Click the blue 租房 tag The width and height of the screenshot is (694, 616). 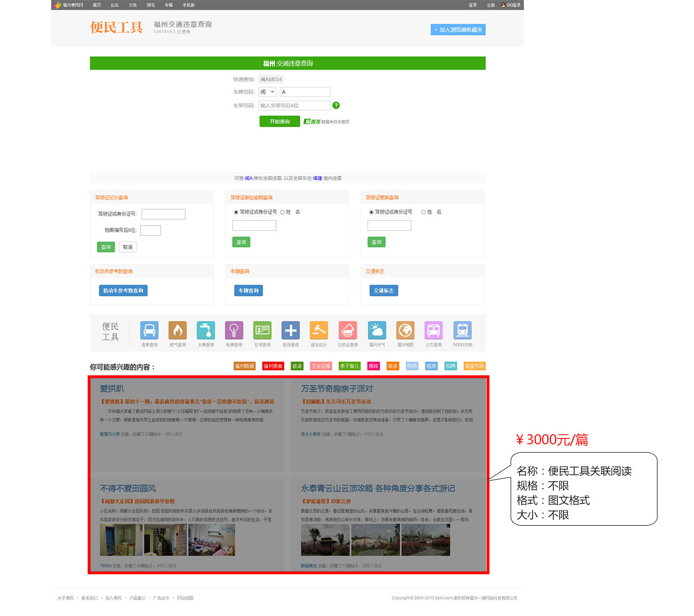(431, 366)
